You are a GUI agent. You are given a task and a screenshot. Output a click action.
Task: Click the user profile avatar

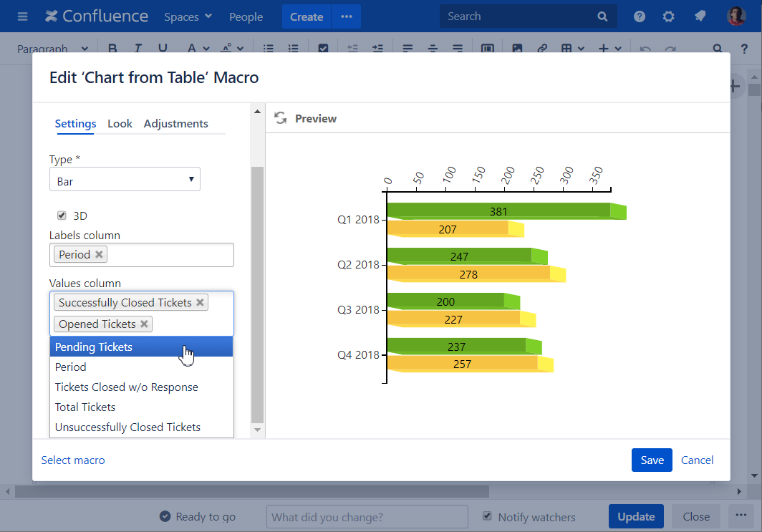(736, 16)
